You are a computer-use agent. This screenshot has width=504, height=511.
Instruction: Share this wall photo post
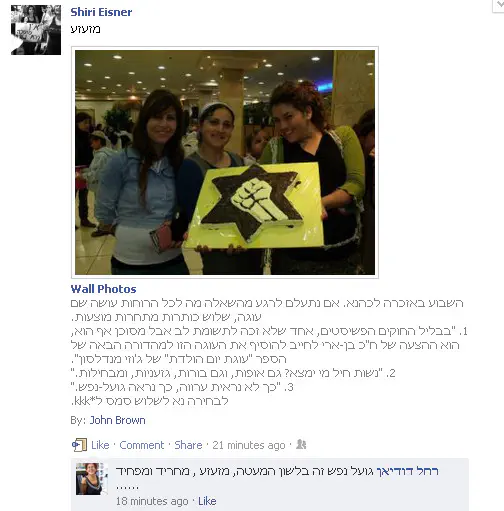point(188,445)
